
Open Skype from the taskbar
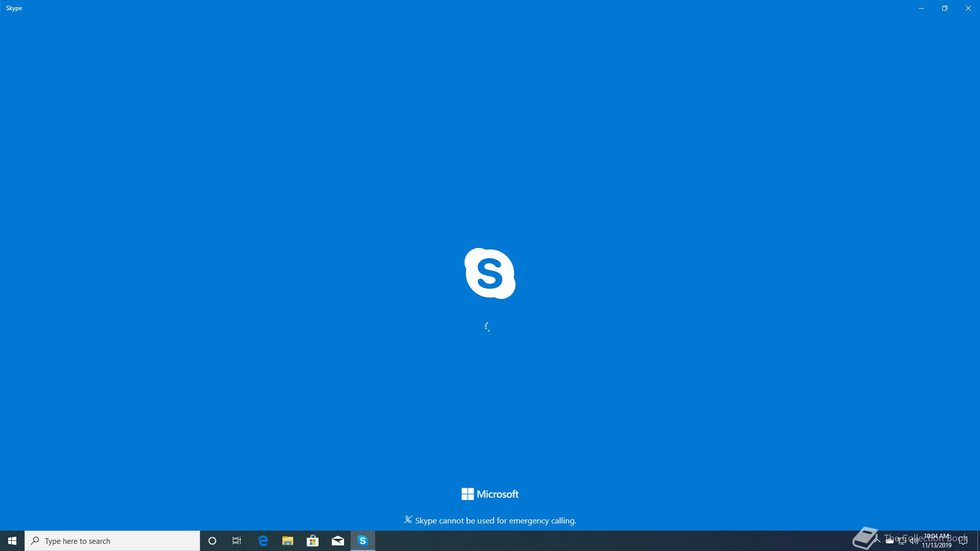[362, 541]
